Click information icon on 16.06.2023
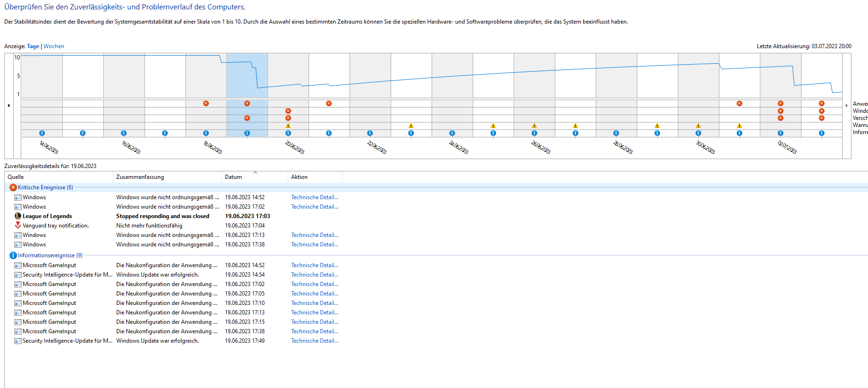 click(124, 133)
